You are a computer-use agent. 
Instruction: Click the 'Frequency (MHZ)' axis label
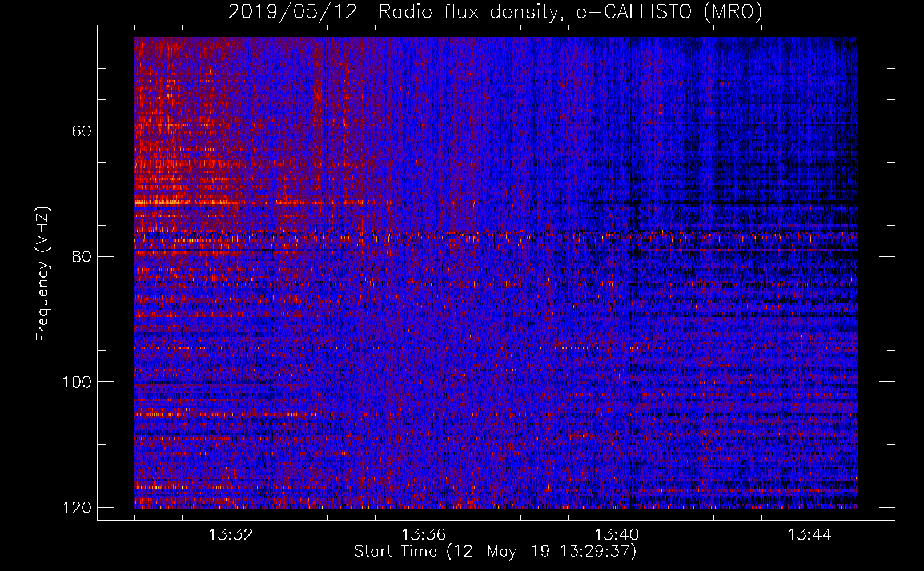tap(42, 274)
